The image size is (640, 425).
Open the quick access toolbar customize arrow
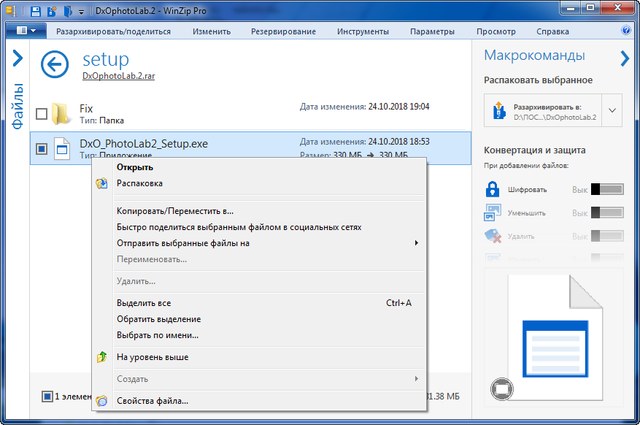coord(81,12)
